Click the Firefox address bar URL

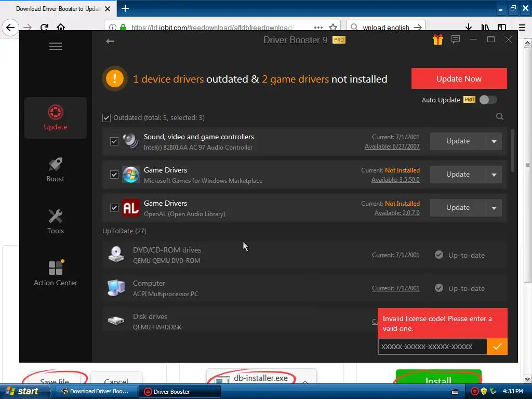[x=212, y=28]
